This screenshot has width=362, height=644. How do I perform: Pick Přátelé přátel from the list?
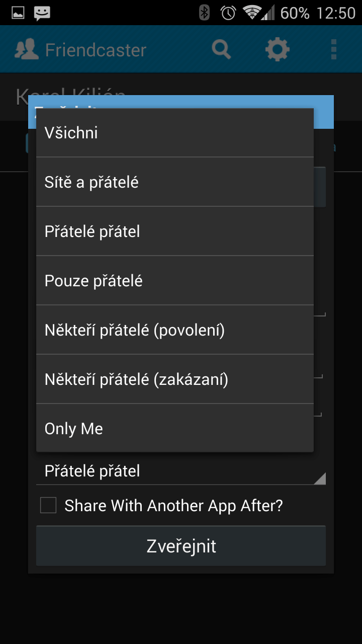click(x=175, y=231)
